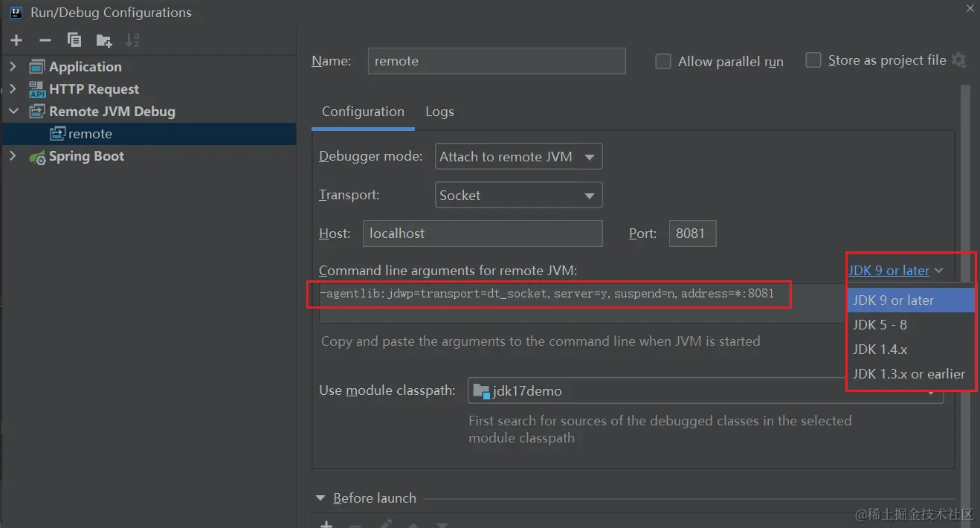980x528 pixels.
Task: Select Application tree item label
Action: pyautogui.click(x=85, y=67)
